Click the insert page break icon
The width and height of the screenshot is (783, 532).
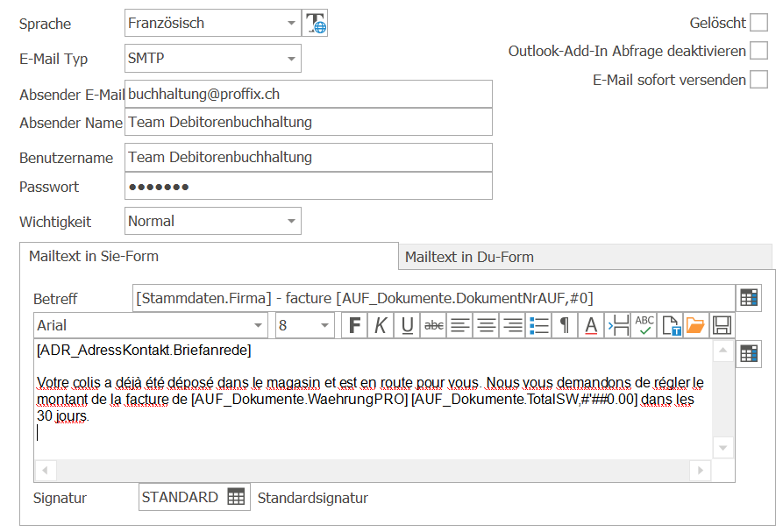click(x=617, y=325)
